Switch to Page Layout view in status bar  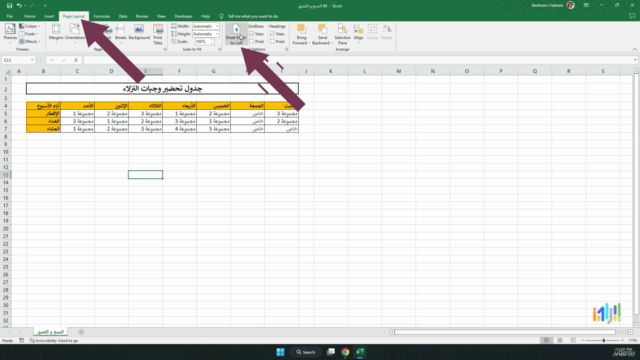(560, 340)
